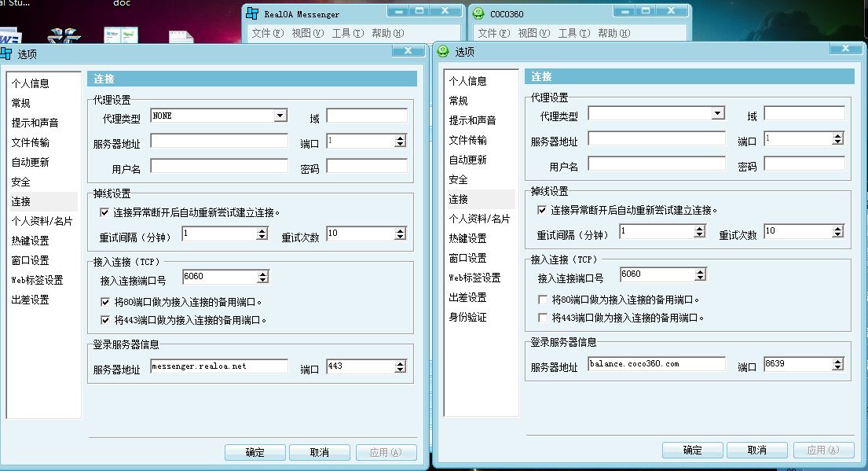Open 视图 menu in RealOA Messenger window
The width and height of the screenshot is (868, 471).
(x=308, y=33)
